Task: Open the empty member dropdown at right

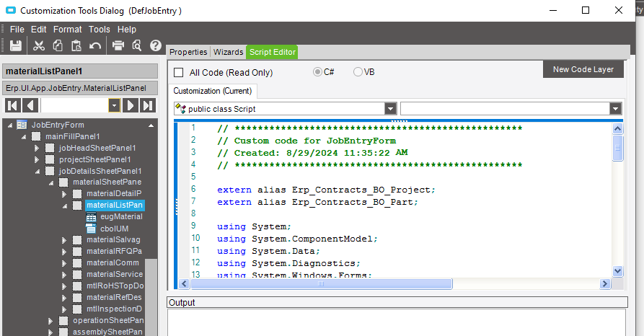Action: click(x=615, y=109)
